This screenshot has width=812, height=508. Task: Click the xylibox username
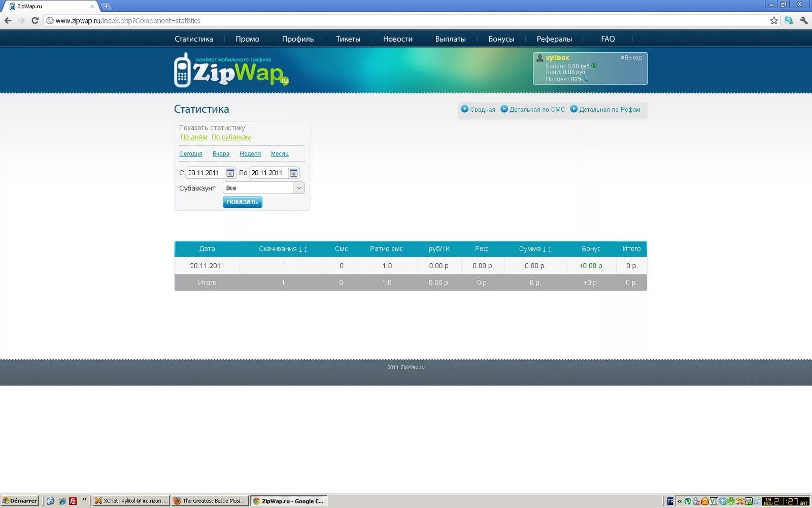pos(557,58)
